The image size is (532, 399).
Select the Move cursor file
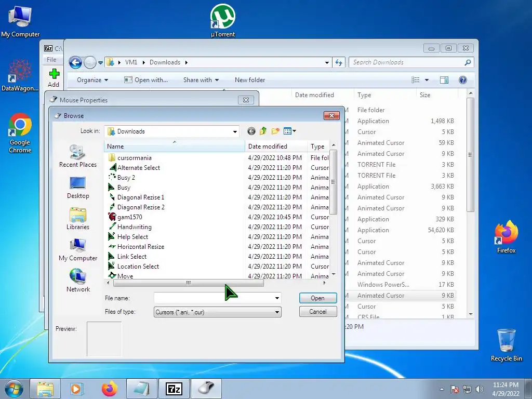click(x=125, y=276)
